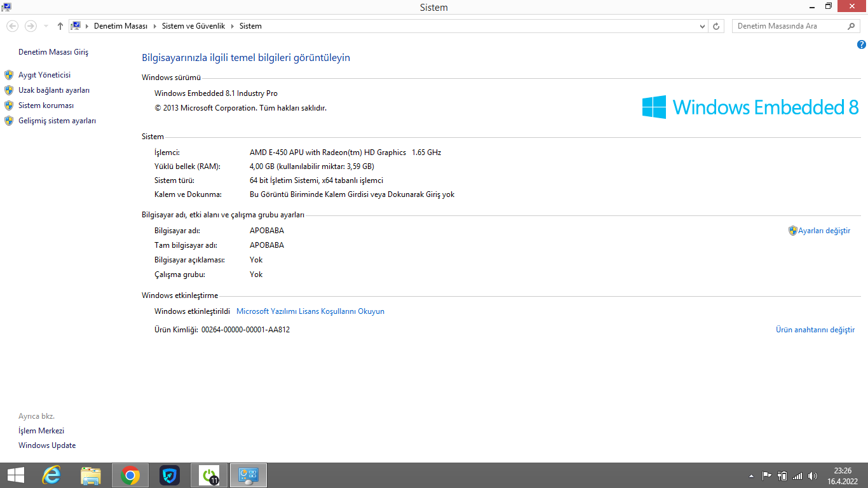Click the AMD E-450 APU processor value
The height and width of the screenshot is (488, 868).
click(345, 152)
